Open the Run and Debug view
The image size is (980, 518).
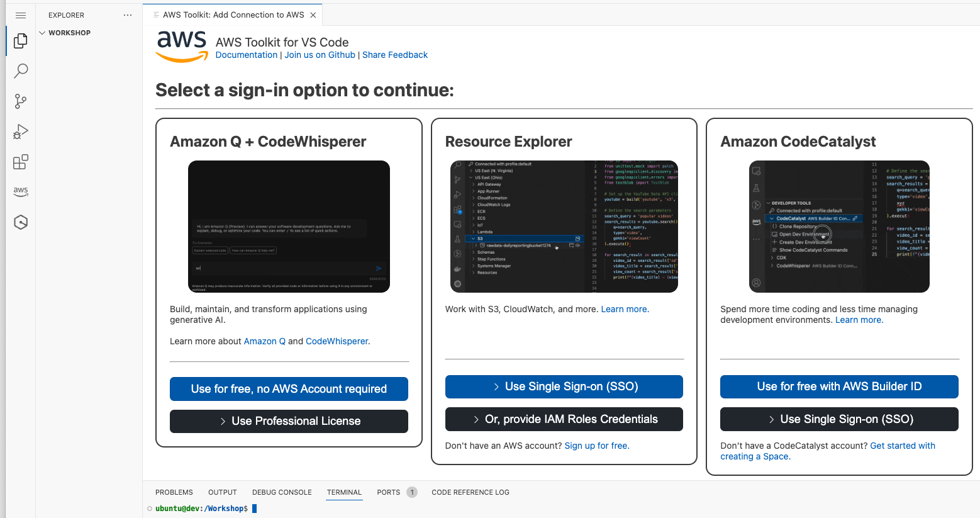coord(21,131)
